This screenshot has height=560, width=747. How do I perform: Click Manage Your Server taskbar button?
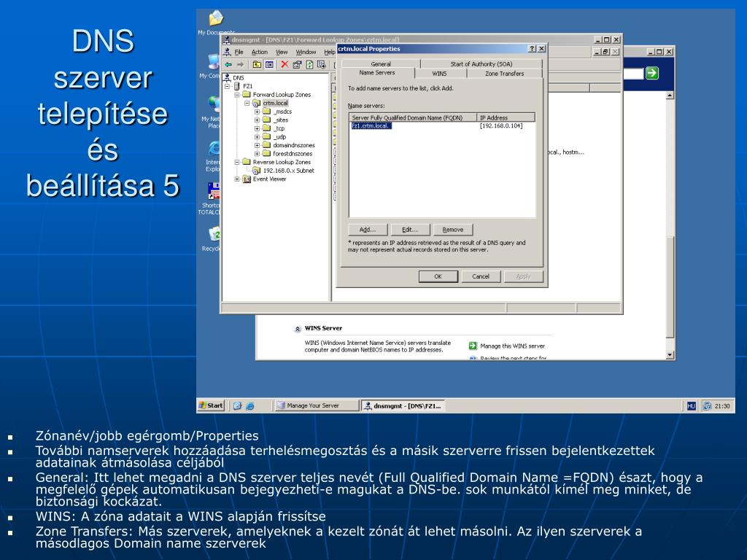coord(317,405)
